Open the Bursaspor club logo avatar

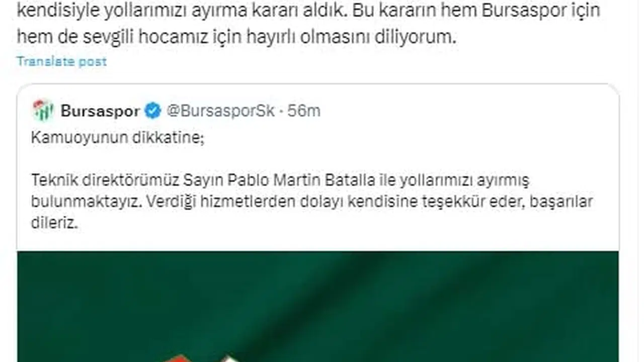pyautogui.click(x=43, y=110)
